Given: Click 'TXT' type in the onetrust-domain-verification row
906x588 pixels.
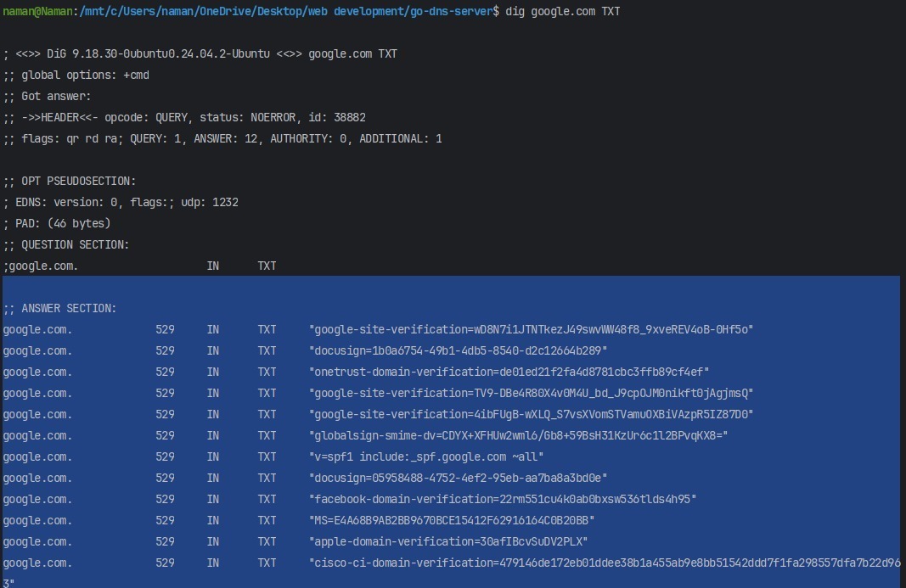Looking at the screenshot, I should point(267,372).
